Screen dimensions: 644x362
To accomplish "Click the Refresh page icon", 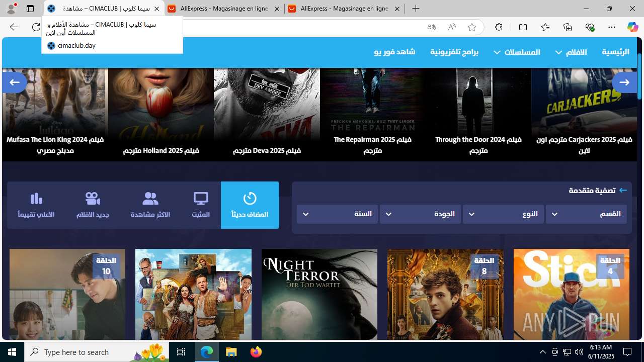I will (x=36, y=27).
